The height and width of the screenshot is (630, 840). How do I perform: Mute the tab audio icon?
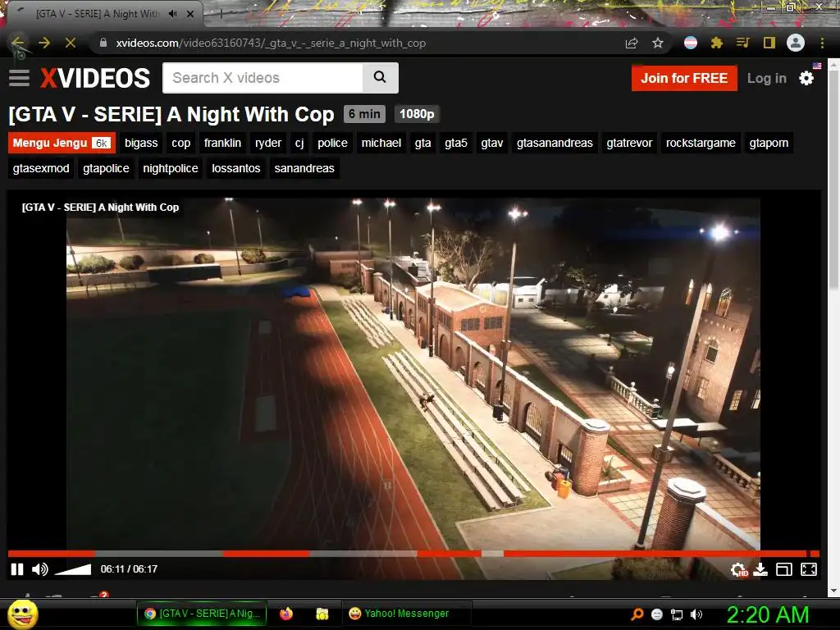tap(172, 13)
